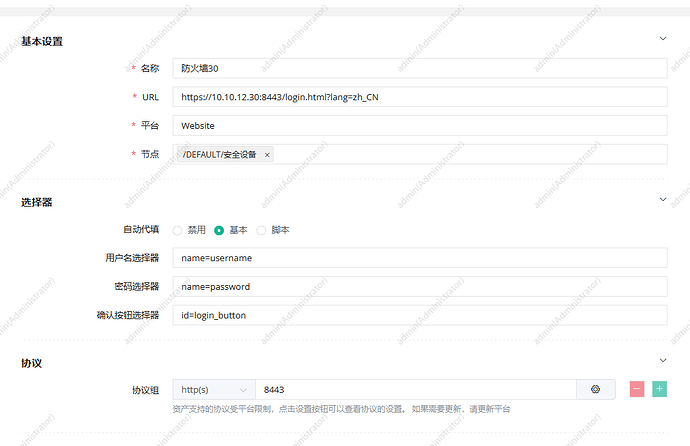Edit the 用户名选择器 field
Viewport: 690px width, 446px height.
(420, 258)
